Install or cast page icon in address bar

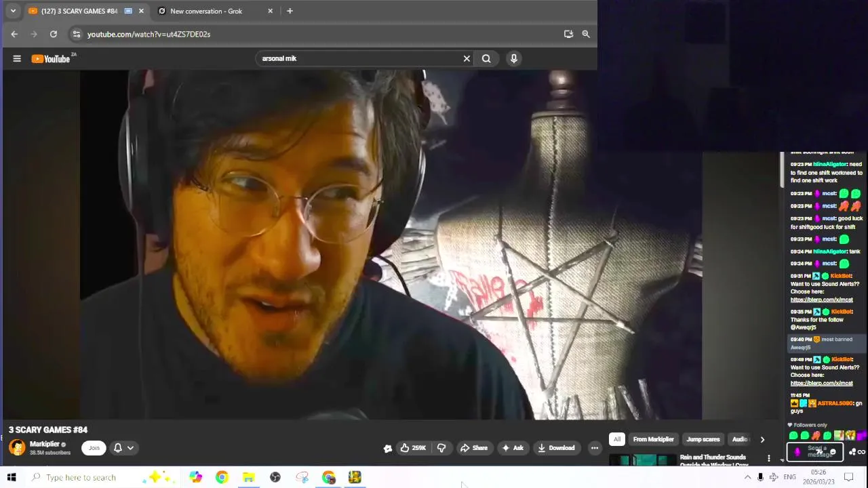[568, 34]
